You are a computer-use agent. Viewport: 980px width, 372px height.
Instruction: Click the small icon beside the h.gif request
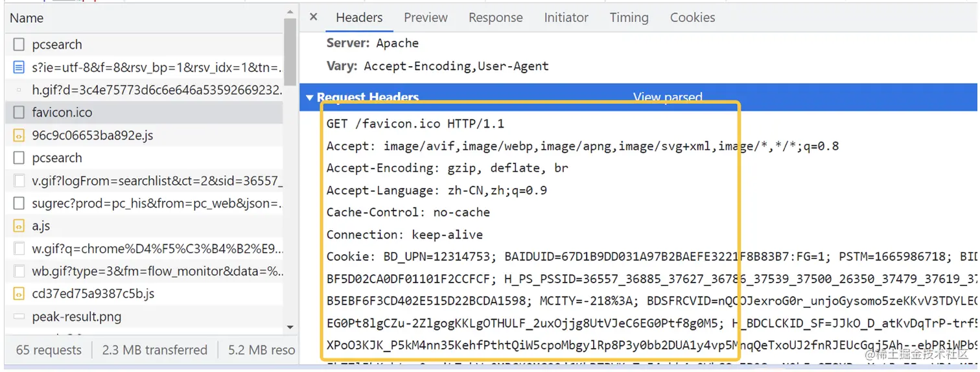pos(19,90)
